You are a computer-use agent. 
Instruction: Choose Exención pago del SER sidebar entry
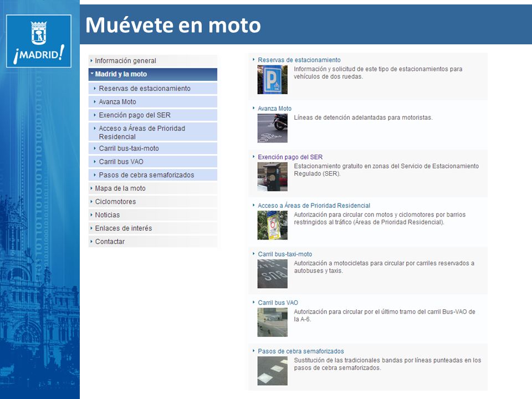[153, 115]
